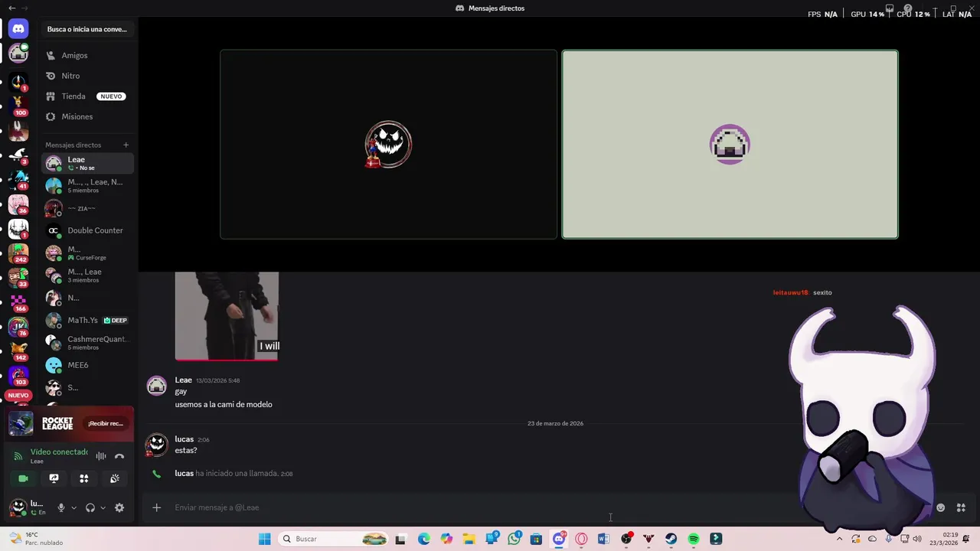
Task: Open the Amigos tab
Action: coord(87,55)
